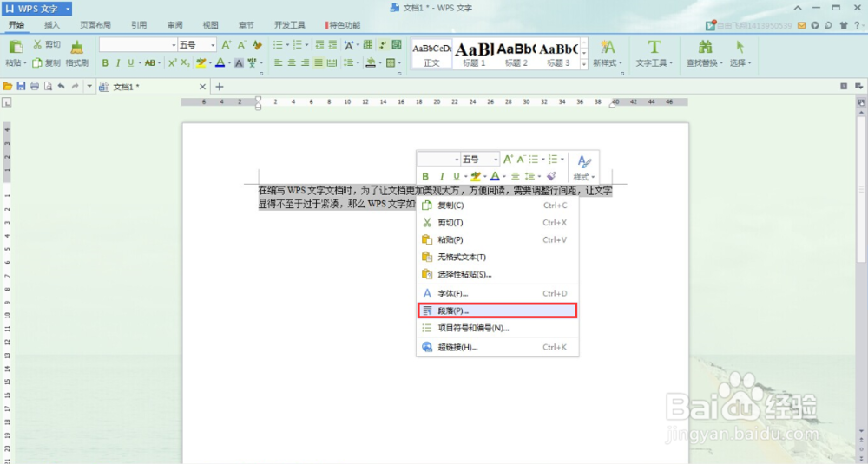Toggle italic in floating mini toolbar
The height and width of the screenshot is (464, 868).
coord(441,176)
